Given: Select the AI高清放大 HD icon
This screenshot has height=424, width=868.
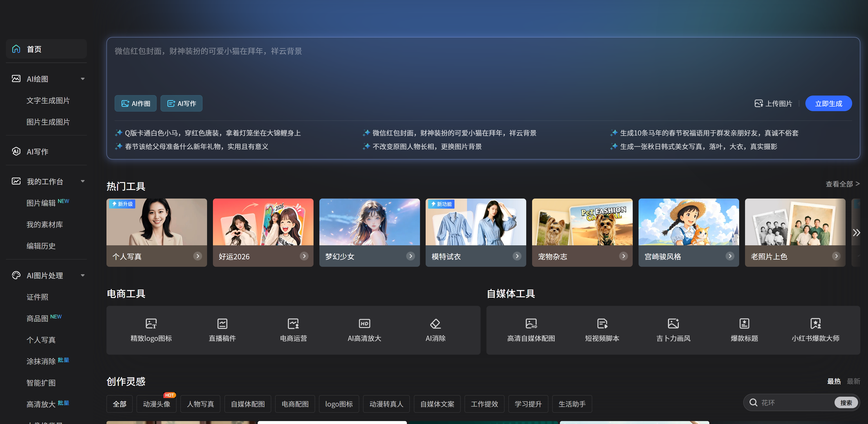Looking at the screenshot, I should tap(364, 323).
